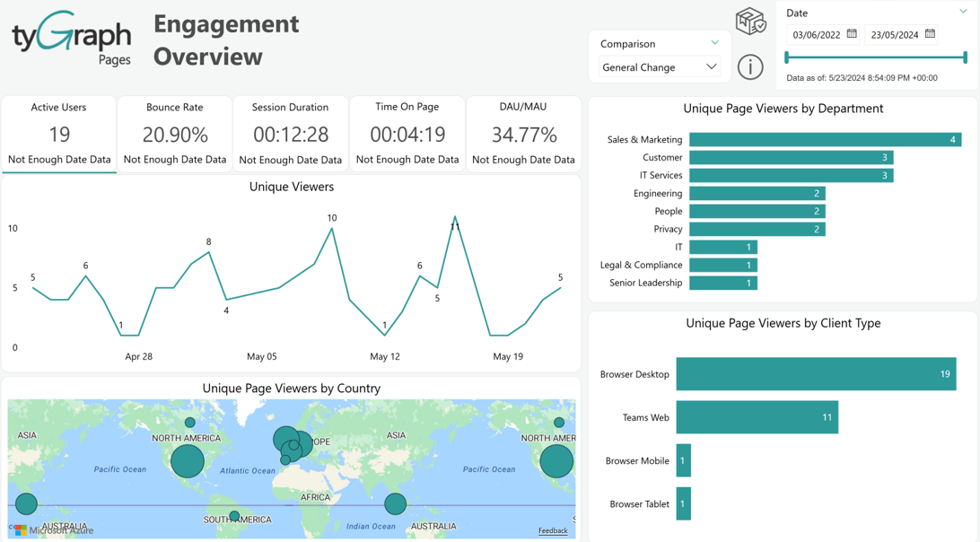Screen dimensions: 980x542
Task: Click the Unique Page Viewers by Client Type title
Action: click(783, 323)
